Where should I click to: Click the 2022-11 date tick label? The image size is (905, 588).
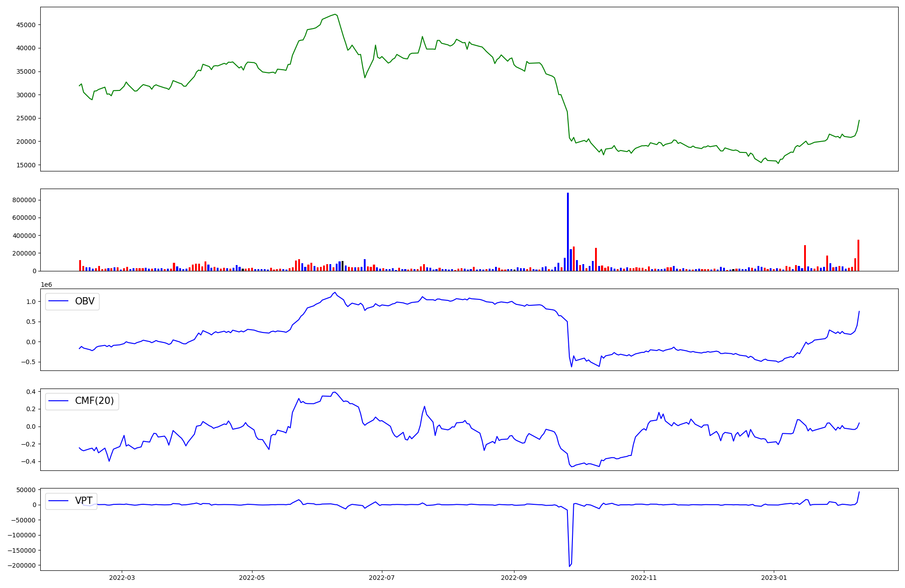click(643, 578)
